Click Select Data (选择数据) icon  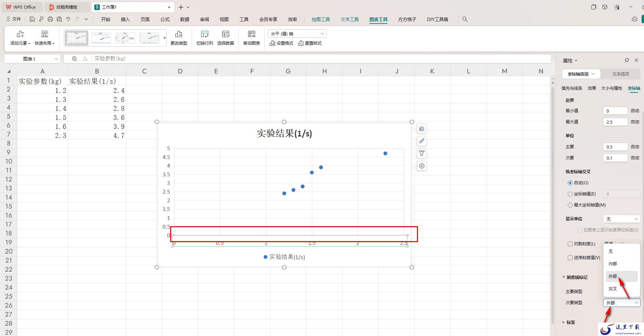coord(226,38)
